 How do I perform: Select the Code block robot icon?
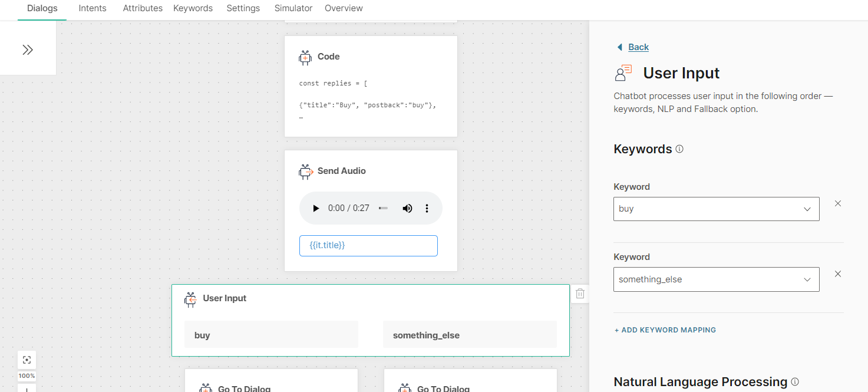pyautogui.click(x=305, y=57)
